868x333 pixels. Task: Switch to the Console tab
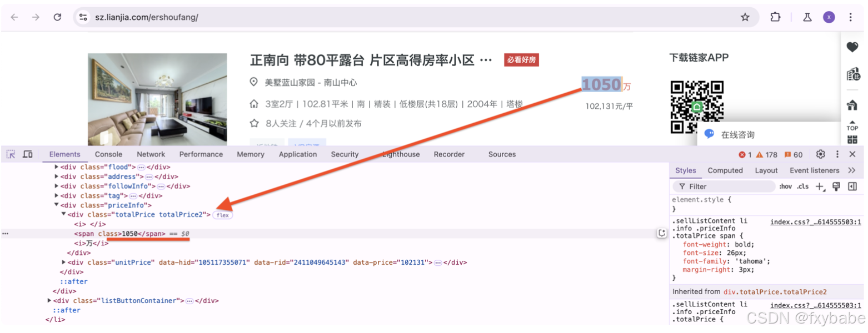(x=108, y=154)
